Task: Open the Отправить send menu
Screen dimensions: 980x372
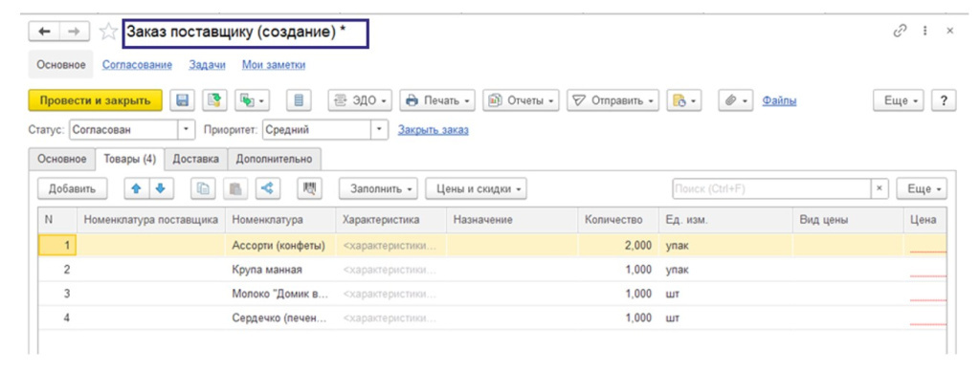Action: tap(612, 100)
